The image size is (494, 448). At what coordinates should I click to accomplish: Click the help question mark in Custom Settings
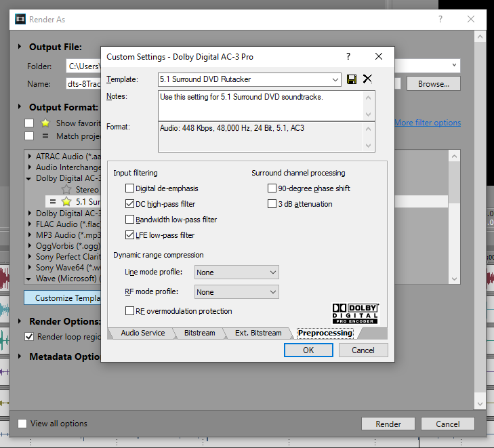(348, 56)
